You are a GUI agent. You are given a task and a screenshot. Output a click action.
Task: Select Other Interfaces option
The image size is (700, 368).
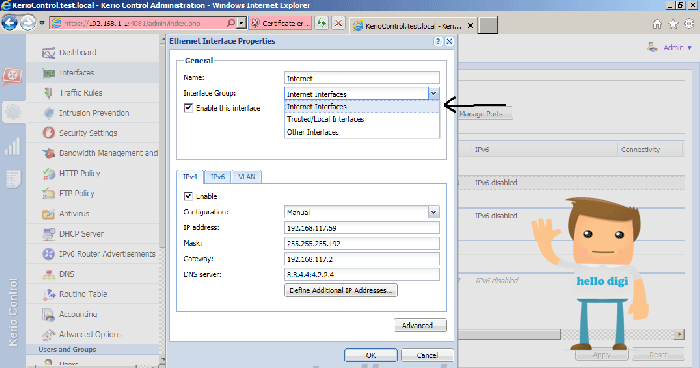362,132
